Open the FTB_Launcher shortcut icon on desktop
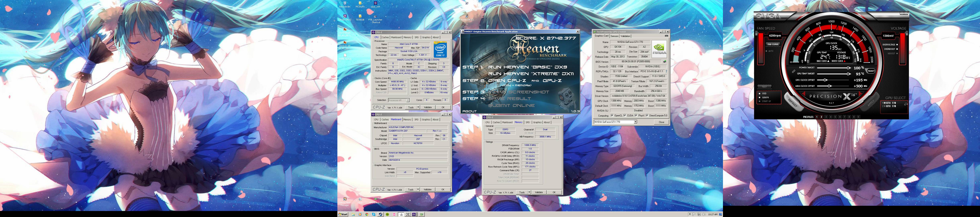980x217 pixels. pyautogui.click(x=375, y=19)
